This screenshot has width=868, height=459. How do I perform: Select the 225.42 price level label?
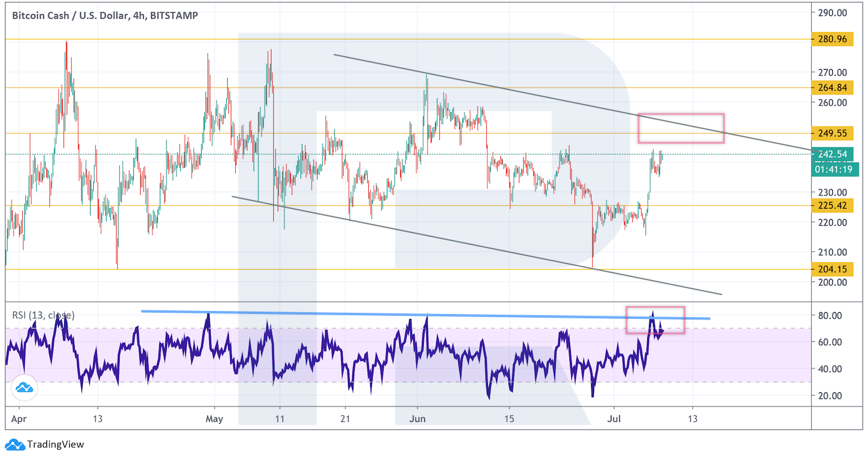(x=833, y=205)
